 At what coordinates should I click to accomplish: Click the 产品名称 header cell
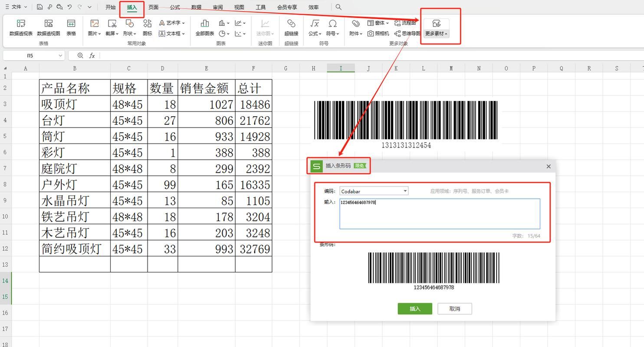click(x=75, y=88)
